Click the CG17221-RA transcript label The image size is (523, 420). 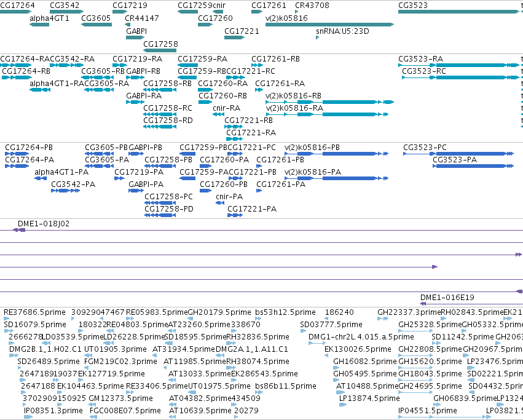click(x=251, y=133)
